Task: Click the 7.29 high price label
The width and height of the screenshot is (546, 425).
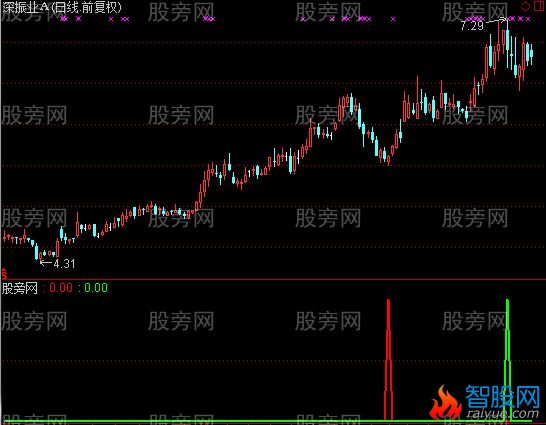Action: point(472,25)
